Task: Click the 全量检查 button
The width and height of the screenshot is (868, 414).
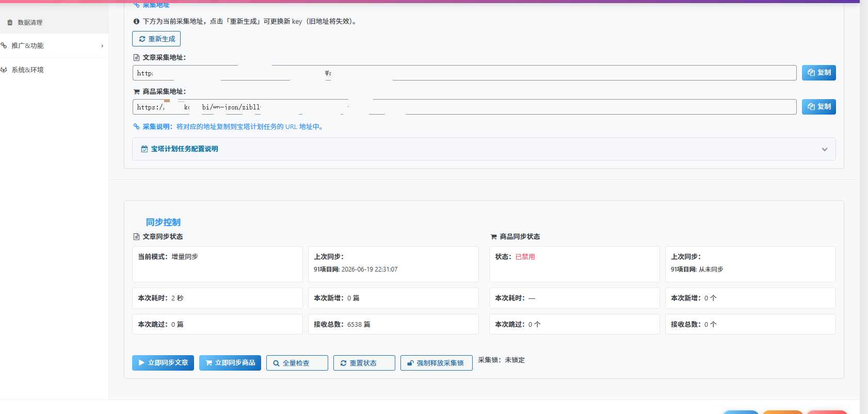Action: tap(297, 363)
